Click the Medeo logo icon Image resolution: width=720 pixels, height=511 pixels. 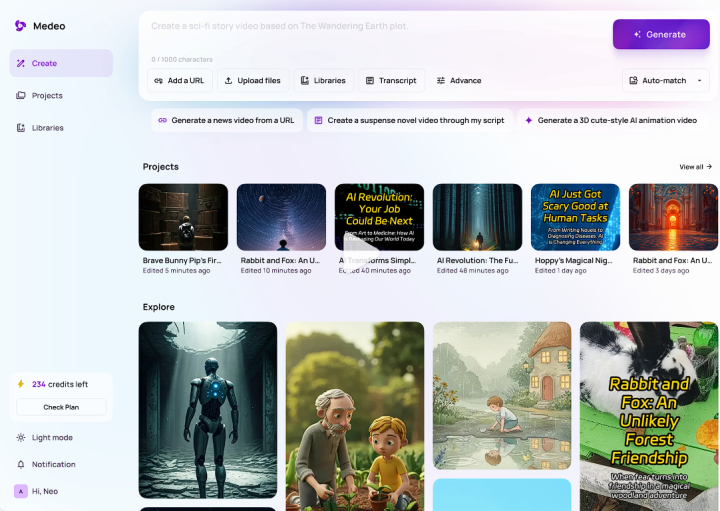coord(20,26)
